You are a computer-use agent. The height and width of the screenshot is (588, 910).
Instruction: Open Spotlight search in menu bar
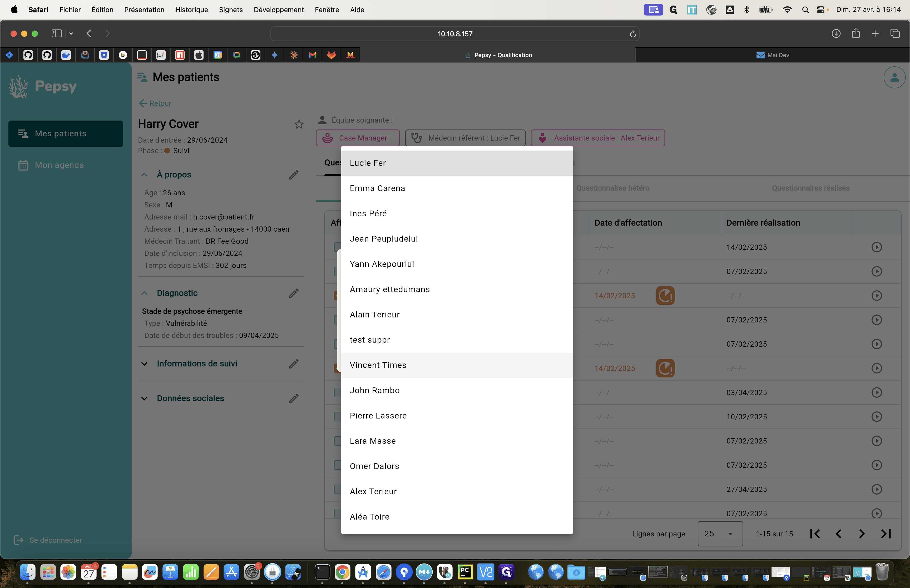pyautogui.click(x=805, y=9)
